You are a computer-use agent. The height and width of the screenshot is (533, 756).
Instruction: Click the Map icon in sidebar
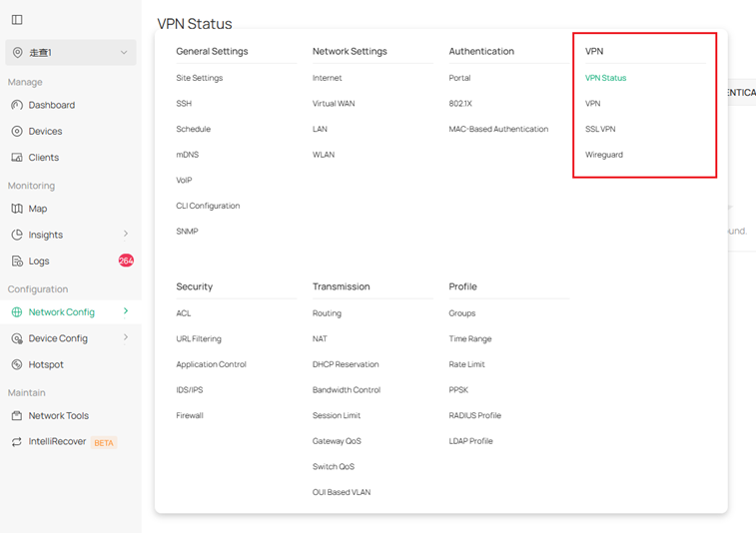17,209
